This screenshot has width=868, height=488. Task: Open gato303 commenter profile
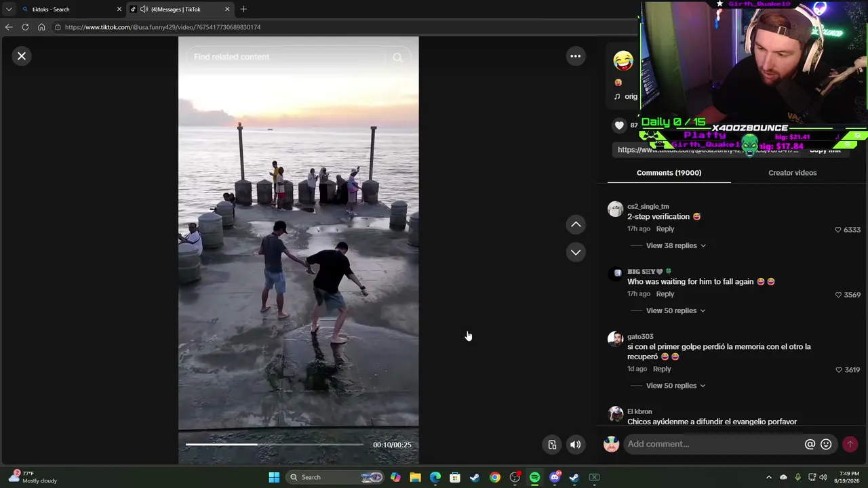pos(640,336)
